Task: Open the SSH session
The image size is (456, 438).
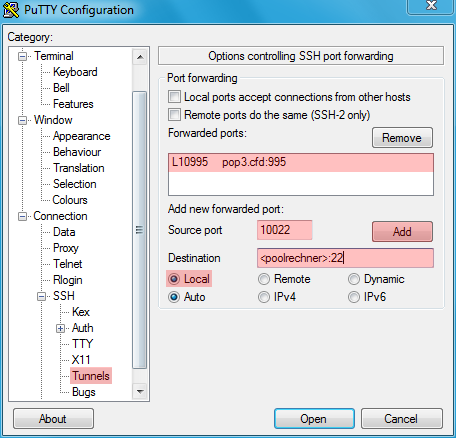Action: tap(314, 419)
